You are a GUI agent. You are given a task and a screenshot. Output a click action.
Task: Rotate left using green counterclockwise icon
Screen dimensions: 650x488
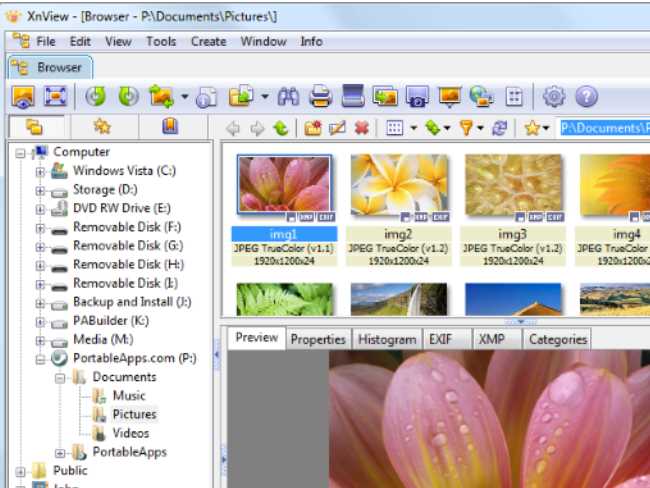click(x=96, y=97)
